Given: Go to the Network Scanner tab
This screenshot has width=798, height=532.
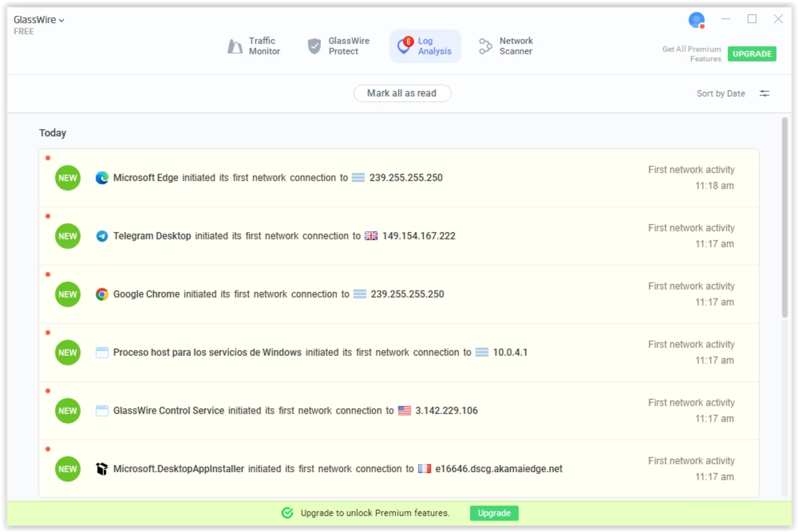Looking at the screenshot, I should click(x=506, y=46).
